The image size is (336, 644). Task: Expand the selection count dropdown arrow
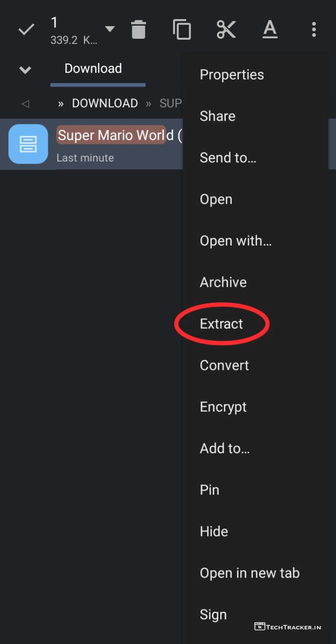pos(110,29)
